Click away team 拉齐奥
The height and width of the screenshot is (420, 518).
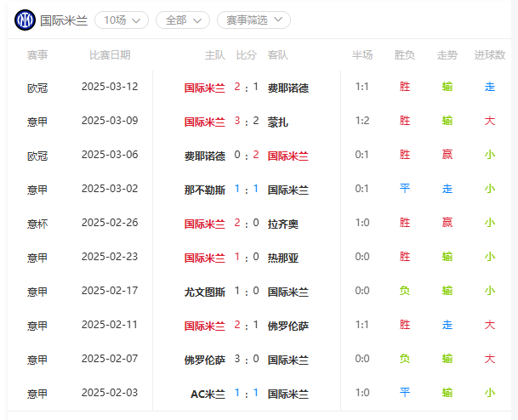point(283,224)
